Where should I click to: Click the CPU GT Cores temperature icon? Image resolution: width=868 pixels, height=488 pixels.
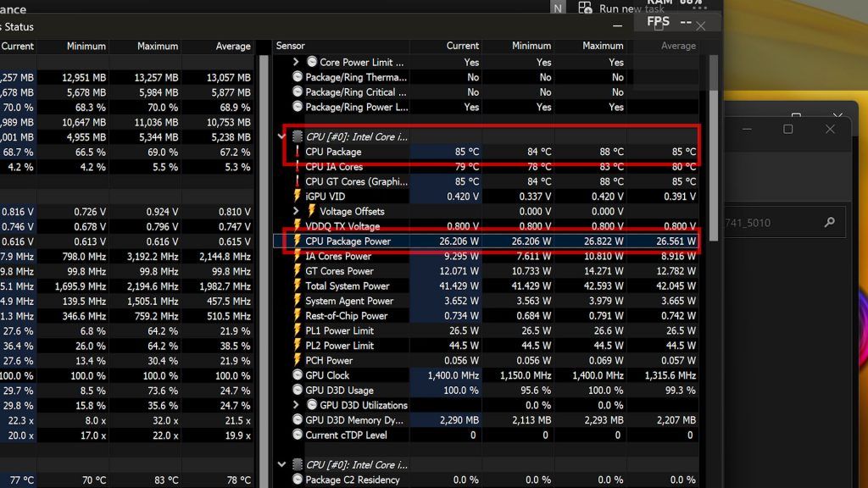(x=298, y=181)
